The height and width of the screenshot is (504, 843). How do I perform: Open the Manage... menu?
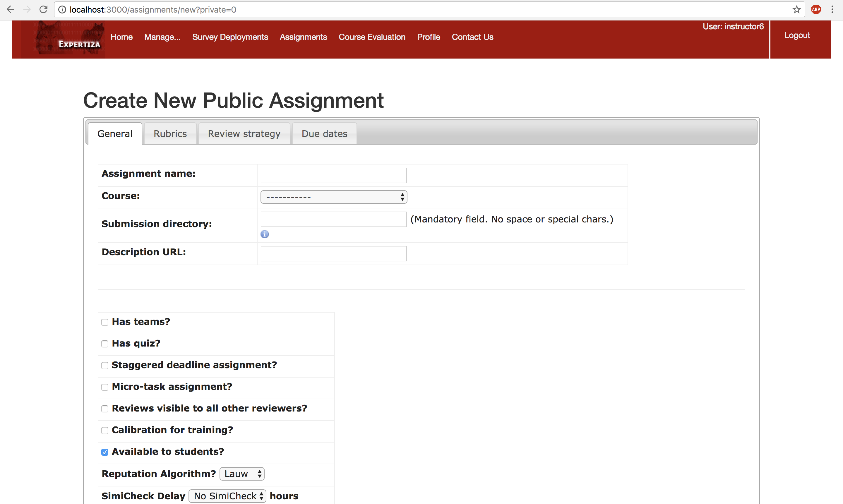162,37
